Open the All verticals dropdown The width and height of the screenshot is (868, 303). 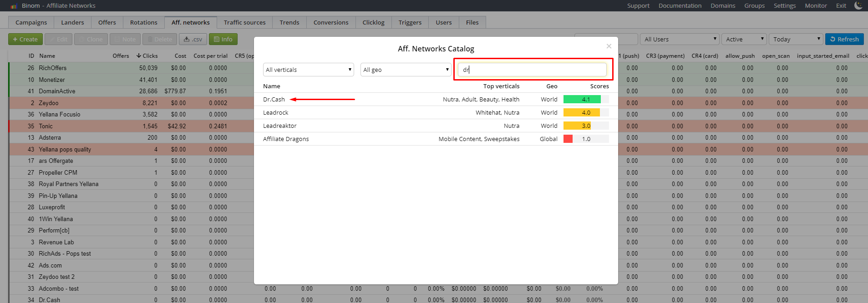point(309,70)
